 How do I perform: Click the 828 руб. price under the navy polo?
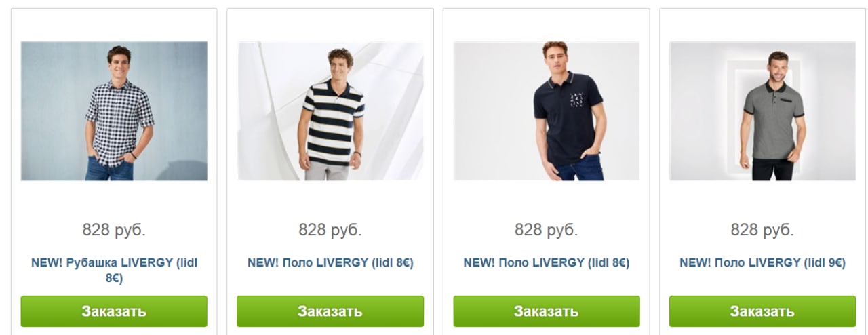[547, 230]
